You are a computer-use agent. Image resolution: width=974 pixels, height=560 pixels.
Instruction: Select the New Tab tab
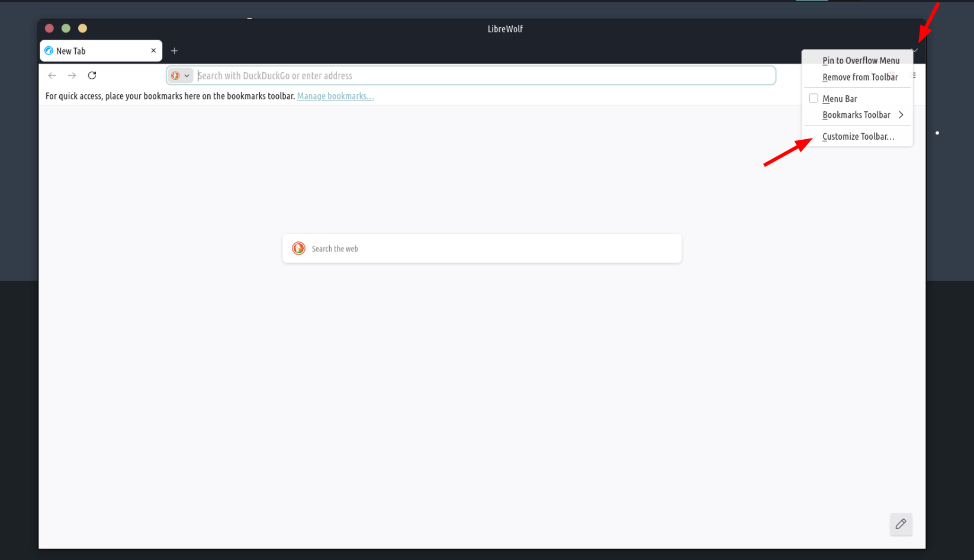(95, 51)
